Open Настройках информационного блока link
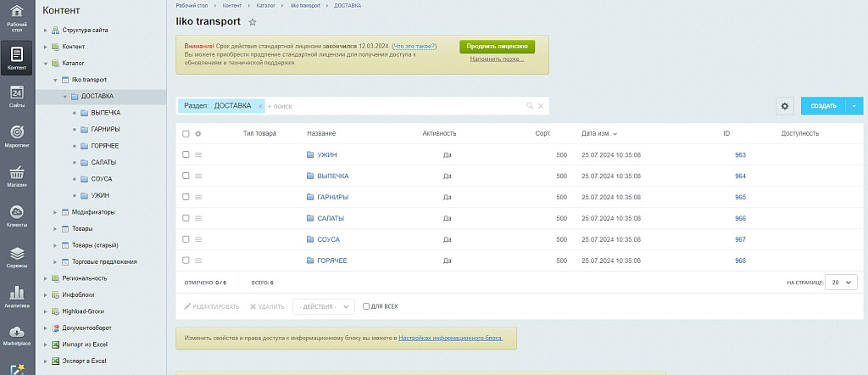The width and height of the screenshot is (868, 375). (x=450, y=338)
